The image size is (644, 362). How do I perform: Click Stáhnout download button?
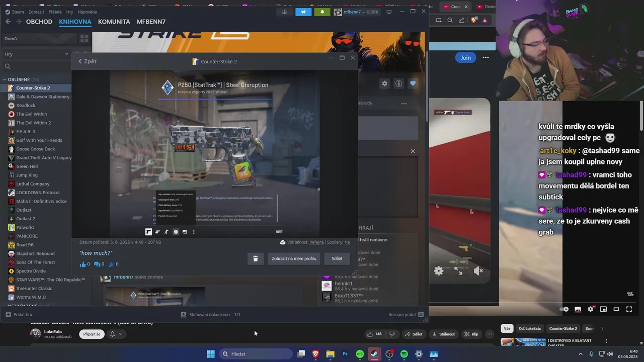pyautogui.click(x=443, y=334)
